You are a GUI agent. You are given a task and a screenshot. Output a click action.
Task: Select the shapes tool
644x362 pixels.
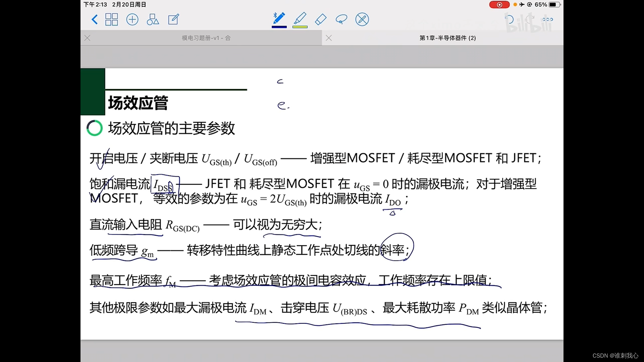[x=153, y=19]
